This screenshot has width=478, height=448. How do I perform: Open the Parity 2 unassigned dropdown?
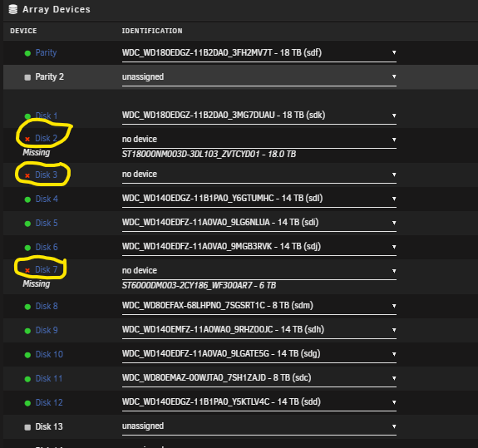pyautogui.click(x=259, y=77)
